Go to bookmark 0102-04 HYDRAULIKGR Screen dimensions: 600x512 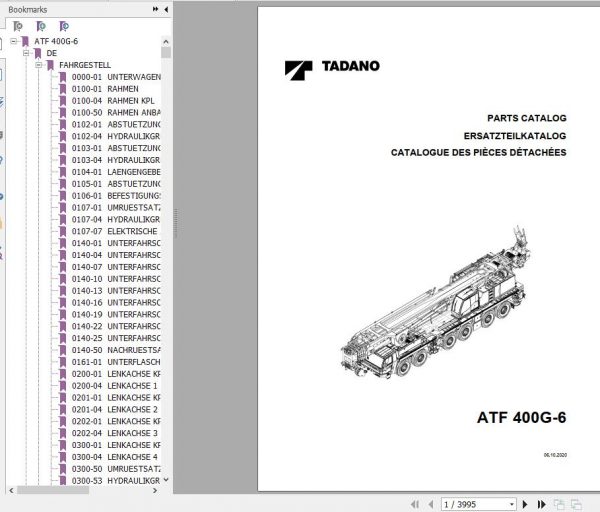(x=116, y=136)
